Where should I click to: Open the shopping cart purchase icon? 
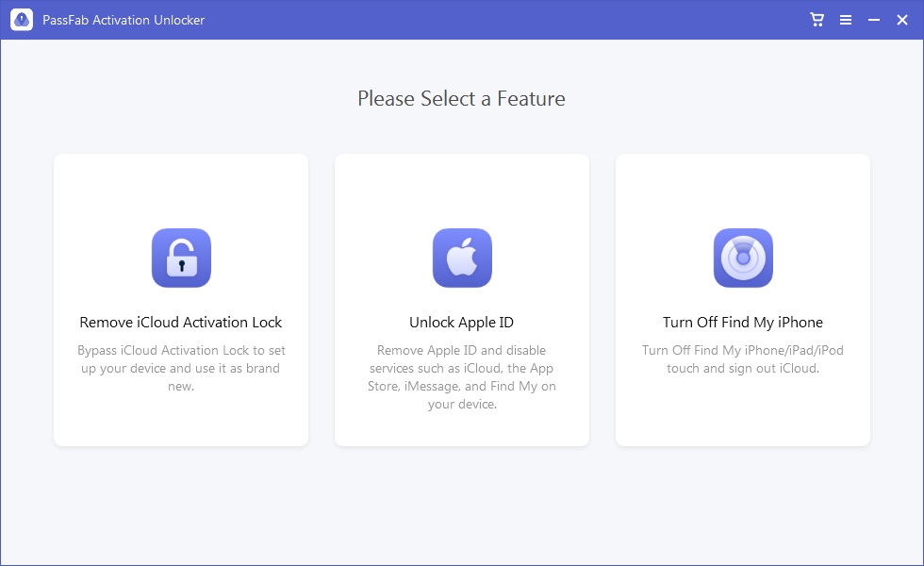(817, 20)
